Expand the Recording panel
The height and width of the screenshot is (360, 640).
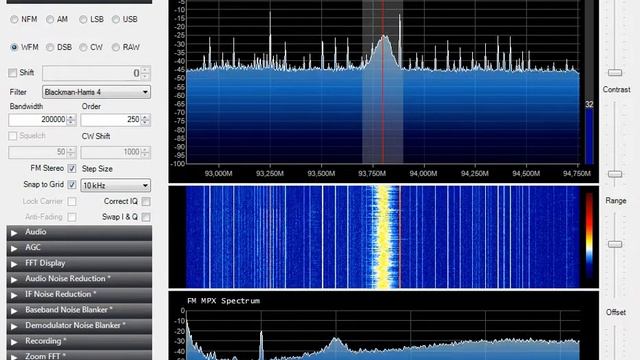click(79, 341)
